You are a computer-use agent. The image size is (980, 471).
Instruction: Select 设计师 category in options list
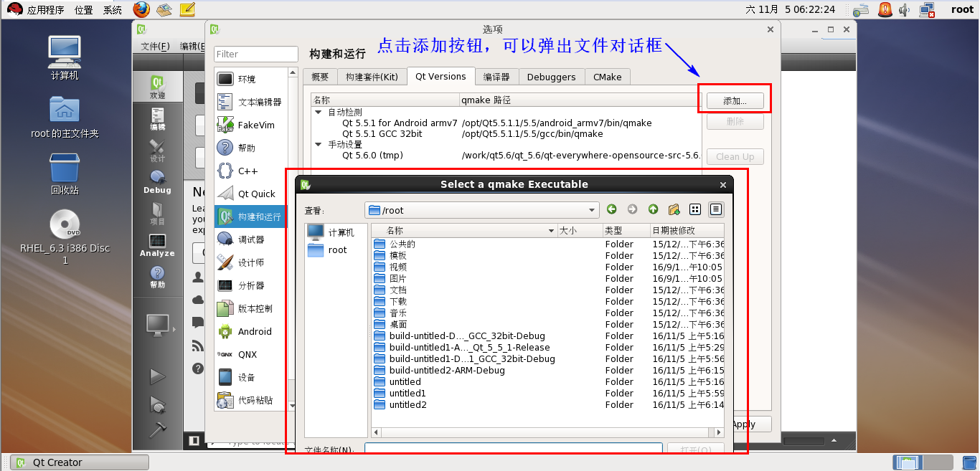pyautogui.click(x=250, y=262)
